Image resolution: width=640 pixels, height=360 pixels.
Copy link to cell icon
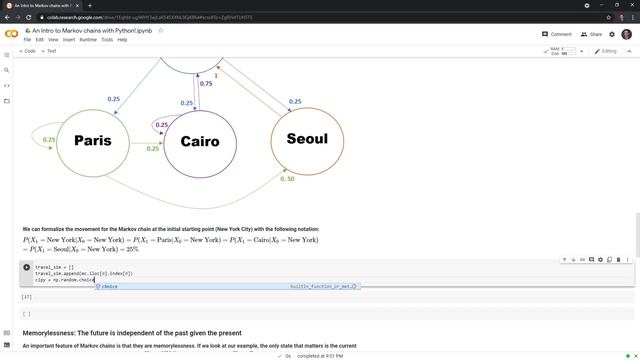(582, 260)
